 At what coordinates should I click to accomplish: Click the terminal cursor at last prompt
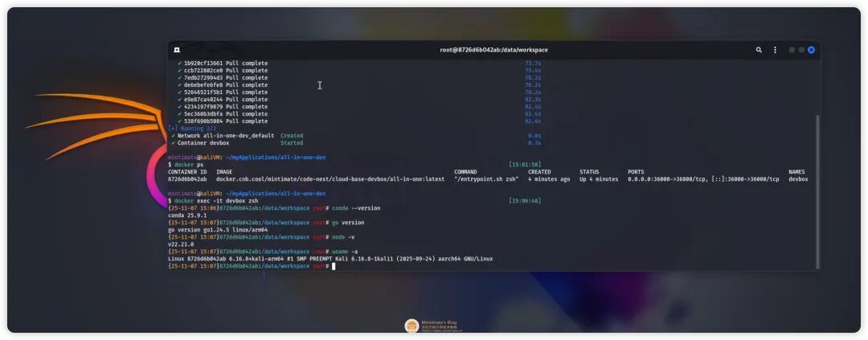(x=334, y=266)
